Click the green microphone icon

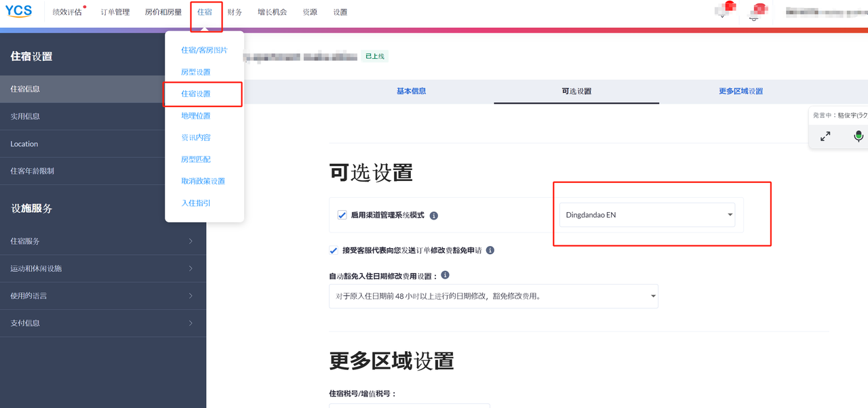coord(859,136)
